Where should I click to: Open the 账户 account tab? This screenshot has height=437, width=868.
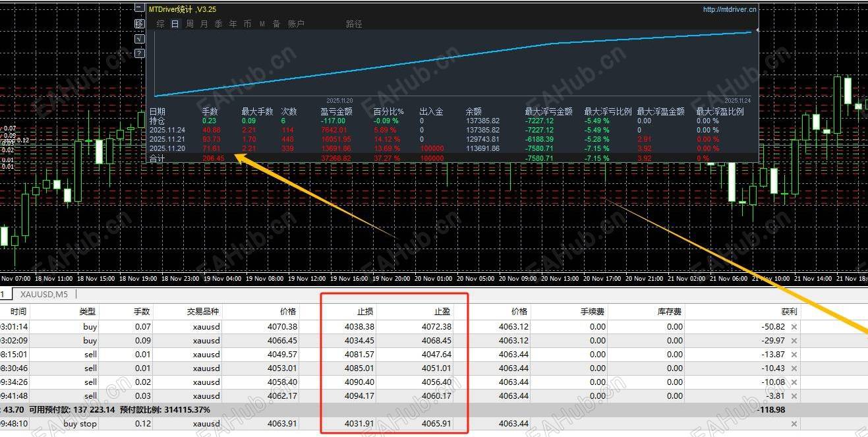[x=297, y=24]
